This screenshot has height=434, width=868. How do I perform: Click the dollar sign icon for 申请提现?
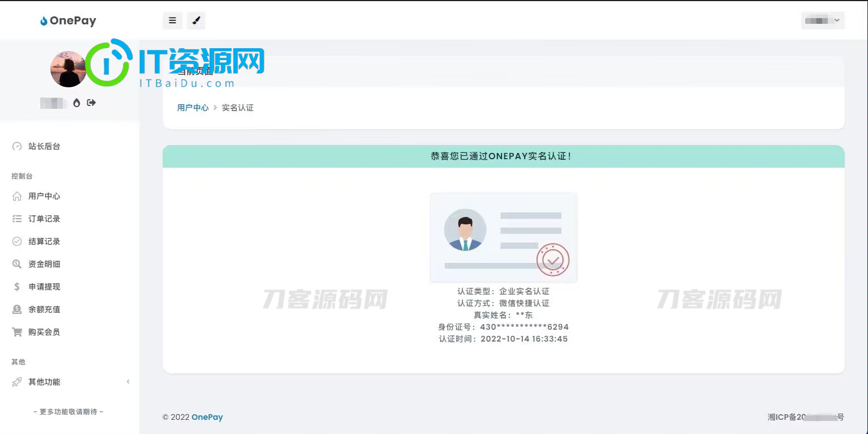[x=17, y=287]
